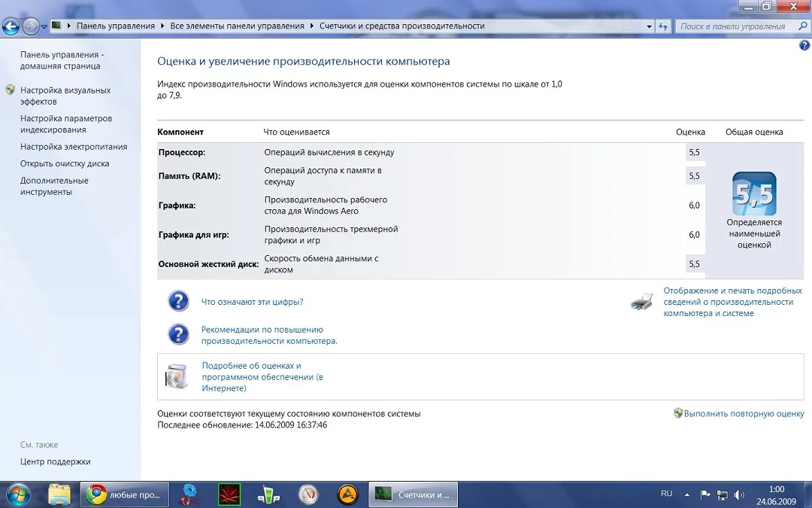This screenshot has width=812, height=508.
Task: Select 'Все элементы панели управления' breadcrumb
Action: pyautogui.click(x=237, y=26)
